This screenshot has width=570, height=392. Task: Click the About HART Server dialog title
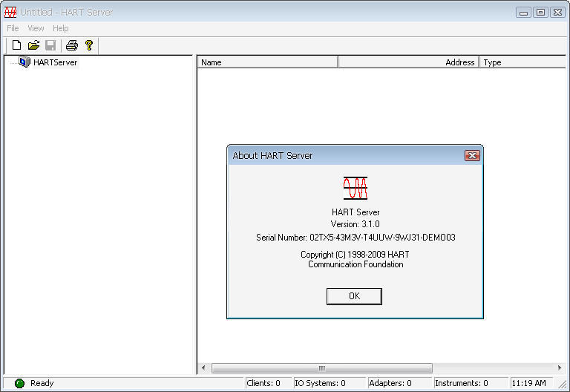[x=272, y=156]
